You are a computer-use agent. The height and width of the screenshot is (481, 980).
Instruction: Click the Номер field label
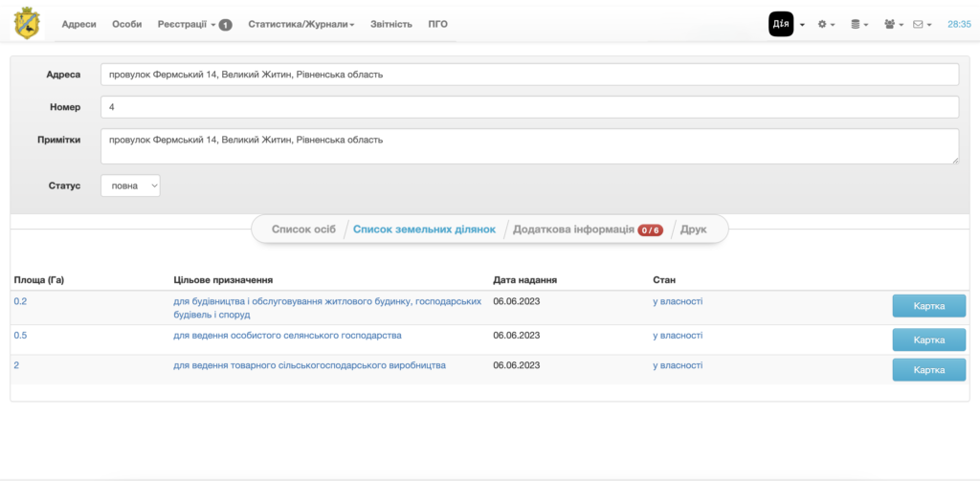(x=65, y=107)
